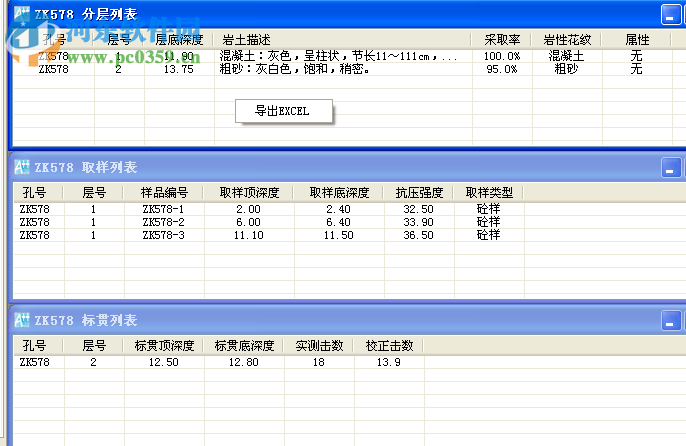The width and height of the screenshot is (686, 446).
Task: Minimize the ZK578 取样列表 window
Action: (x=670, y=168)
